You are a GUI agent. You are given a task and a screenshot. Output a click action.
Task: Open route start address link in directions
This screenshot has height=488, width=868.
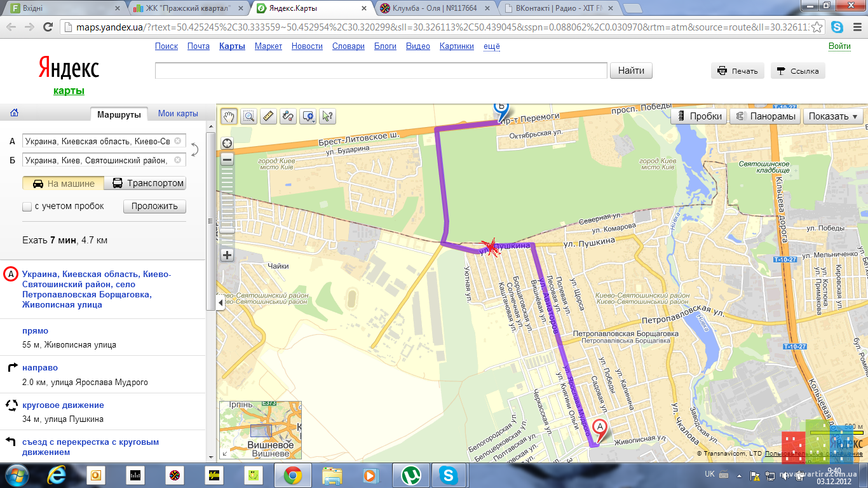coord(97,289)
